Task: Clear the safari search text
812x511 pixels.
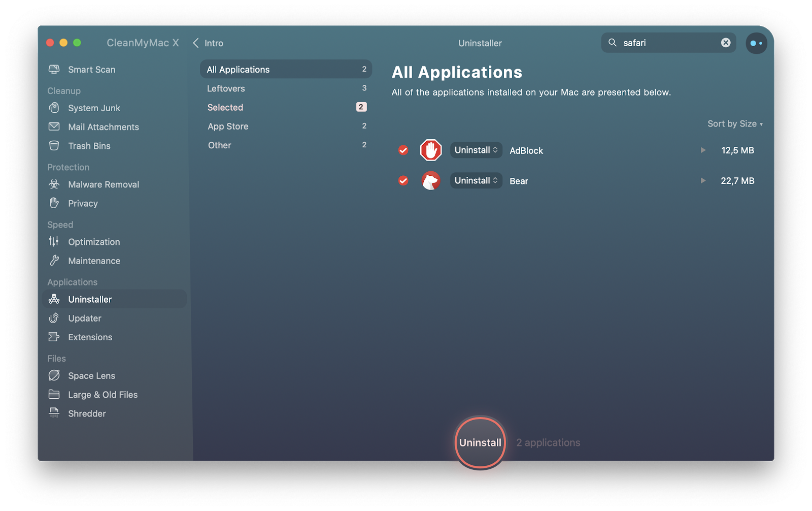Action: 726,43
